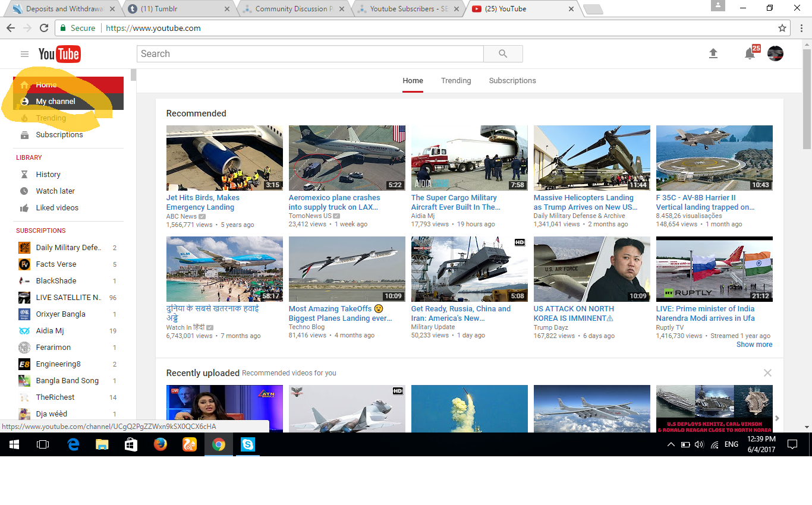Play the Aeromexico plane crash thumbnail
The image size is (812, 505).
pos(347,158)
